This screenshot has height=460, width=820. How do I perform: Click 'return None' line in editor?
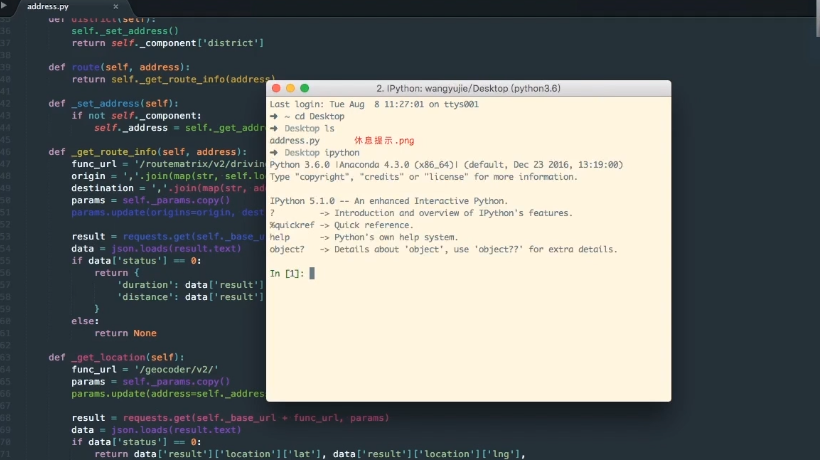coord(126,334)
